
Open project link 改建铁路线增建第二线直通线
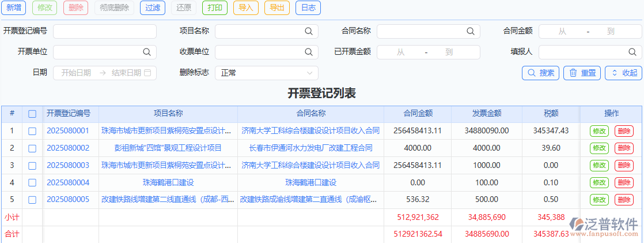168,200
